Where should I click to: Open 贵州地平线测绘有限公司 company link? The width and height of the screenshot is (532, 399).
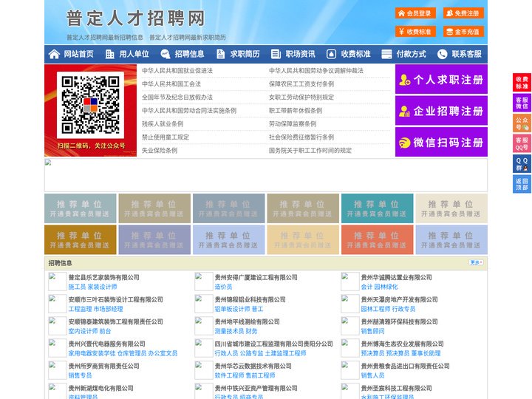click(247, 321)
